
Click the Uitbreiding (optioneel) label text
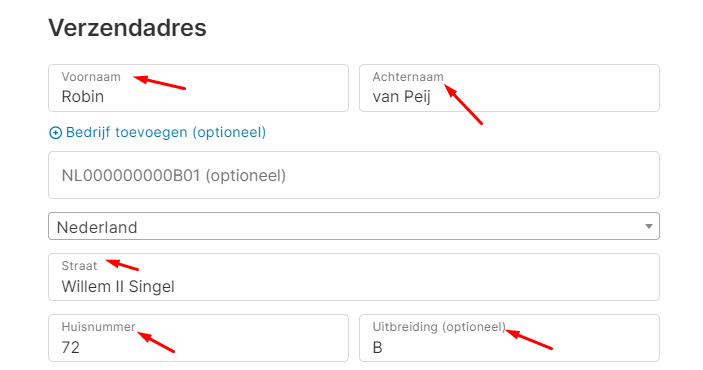[x=439, y=326]
